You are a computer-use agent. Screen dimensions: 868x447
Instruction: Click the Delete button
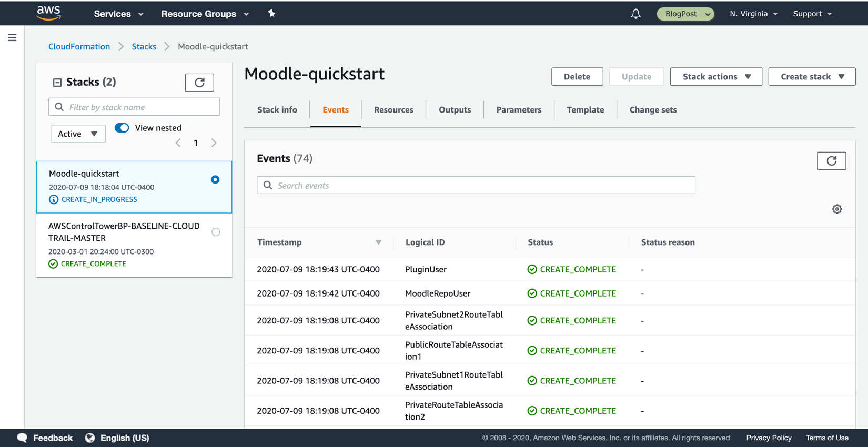point(577,77)
